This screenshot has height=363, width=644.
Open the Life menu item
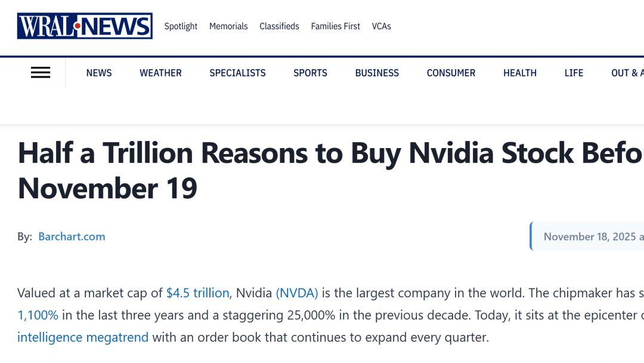[x=574, y=73]
